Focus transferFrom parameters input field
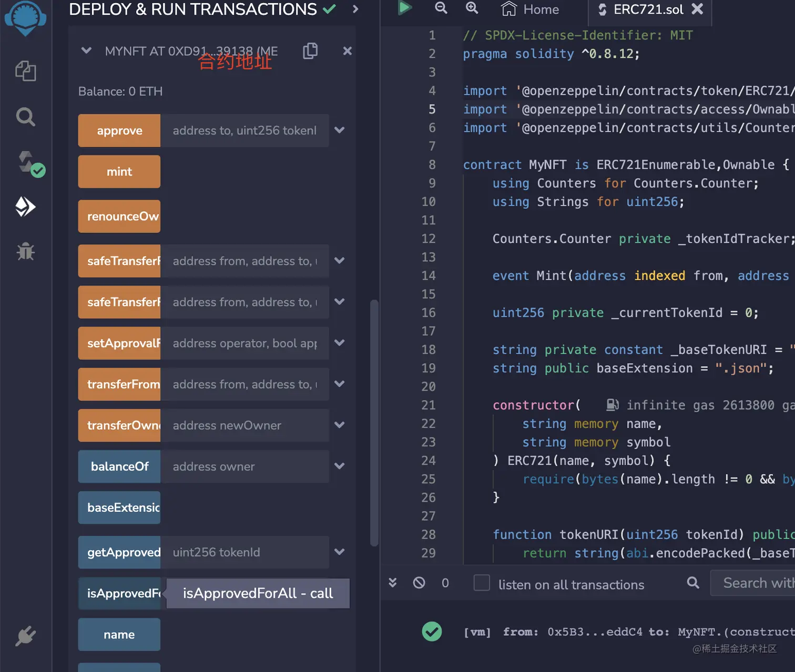Screen dimensions: 795x672 [244, 384]
